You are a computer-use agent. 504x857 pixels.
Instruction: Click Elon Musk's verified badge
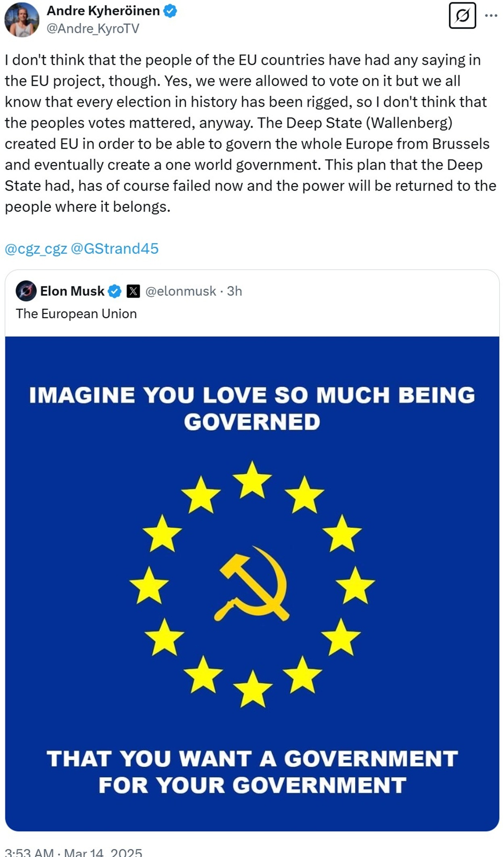tap(115, 291)
